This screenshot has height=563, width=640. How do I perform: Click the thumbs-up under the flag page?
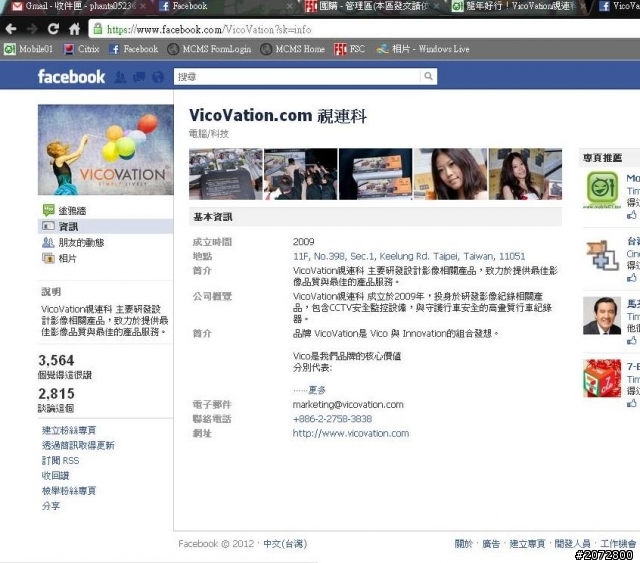point(631,278)
